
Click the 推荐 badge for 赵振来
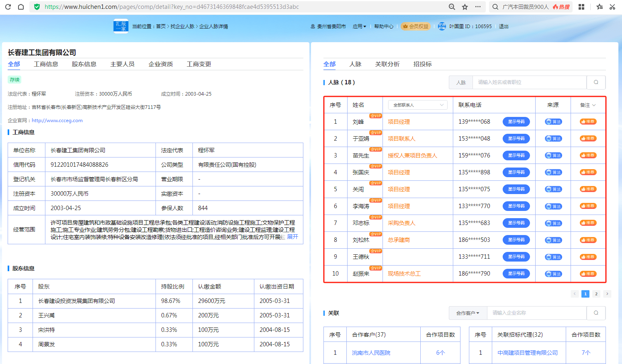coord(588,274)
